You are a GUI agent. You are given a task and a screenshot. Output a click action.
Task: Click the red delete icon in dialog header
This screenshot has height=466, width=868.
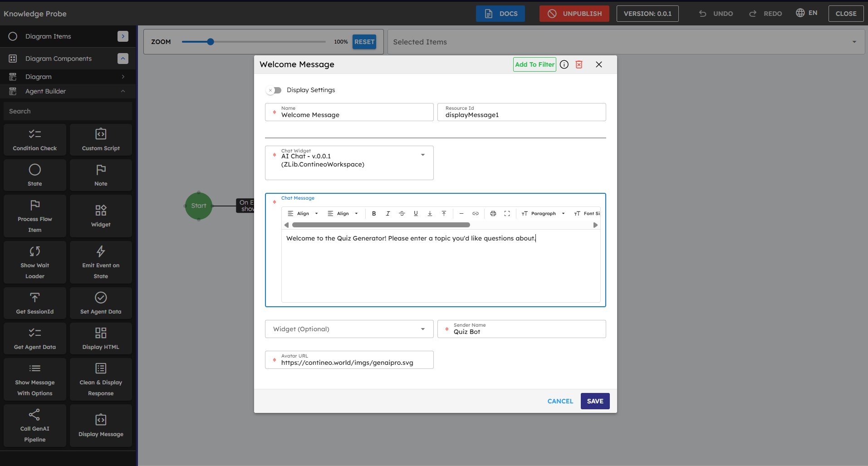(579, 64)
